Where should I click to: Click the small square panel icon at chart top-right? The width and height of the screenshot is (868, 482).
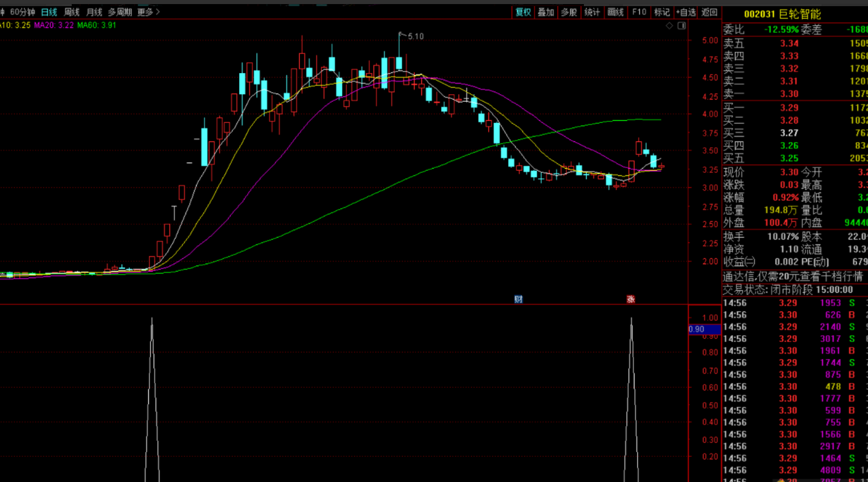[681, 25]
